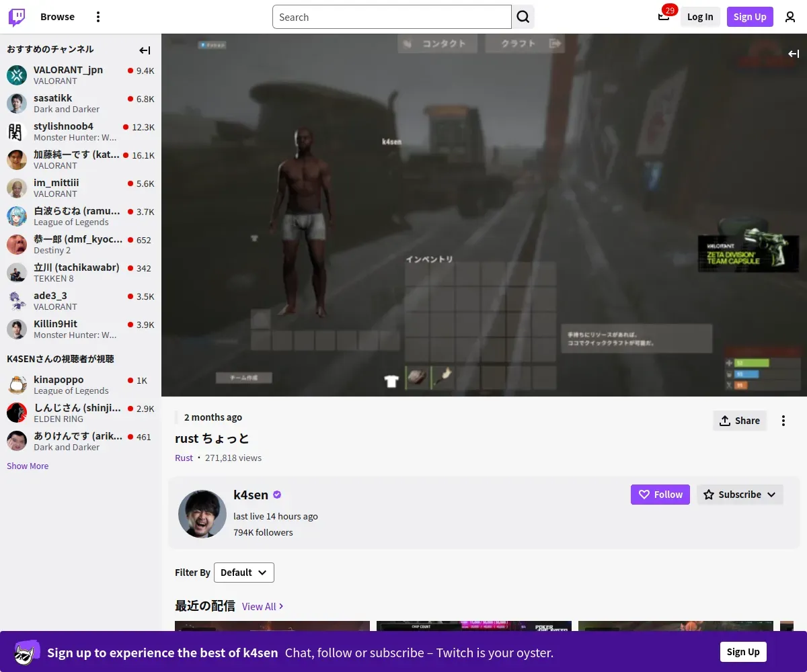
Task: Collapse the video player side arrow
Action: [794, 54]
